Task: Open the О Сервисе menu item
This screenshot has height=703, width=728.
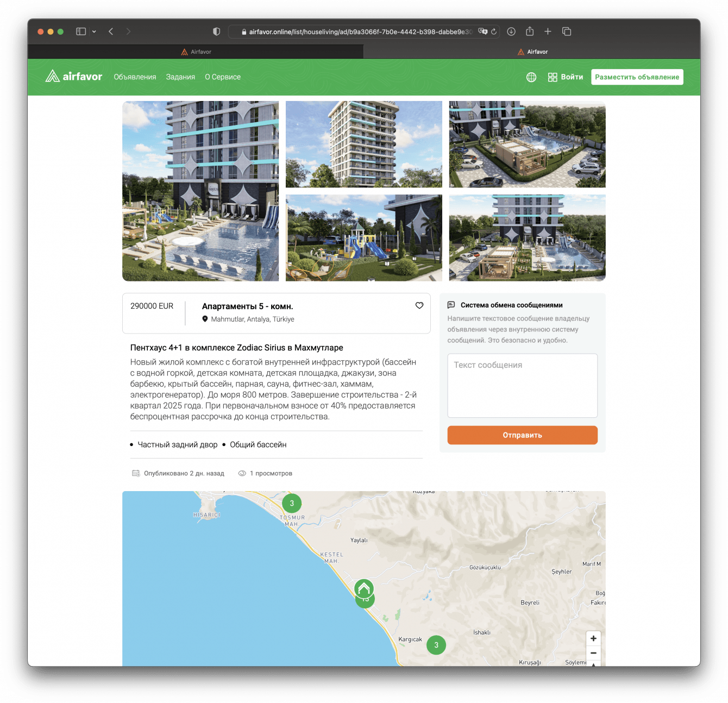Action: point(223,77)
